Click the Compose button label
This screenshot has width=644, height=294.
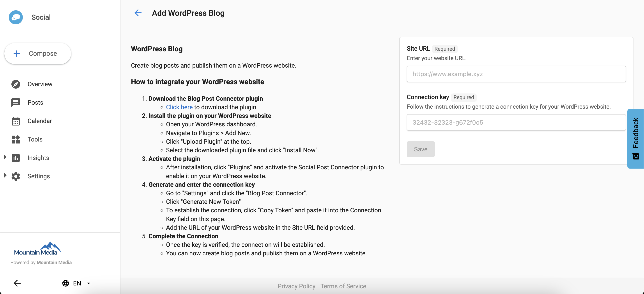pyautogui.click(x=43, y=53)
